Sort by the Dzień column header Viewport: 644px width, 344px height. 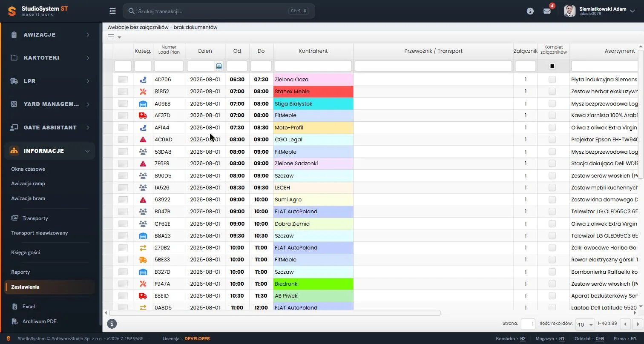point(205,51)
